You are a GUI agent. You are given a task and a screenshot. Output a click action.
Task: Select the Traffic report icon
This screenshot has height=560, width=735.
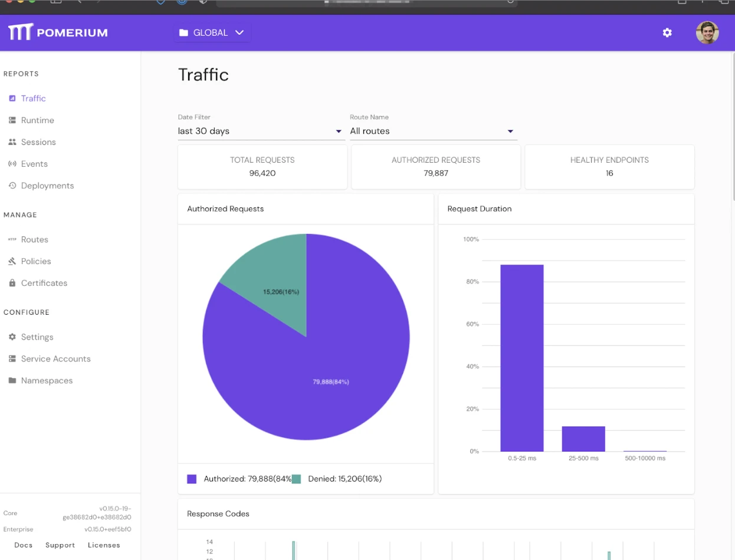pyautogui.click(x=12, y=98)
